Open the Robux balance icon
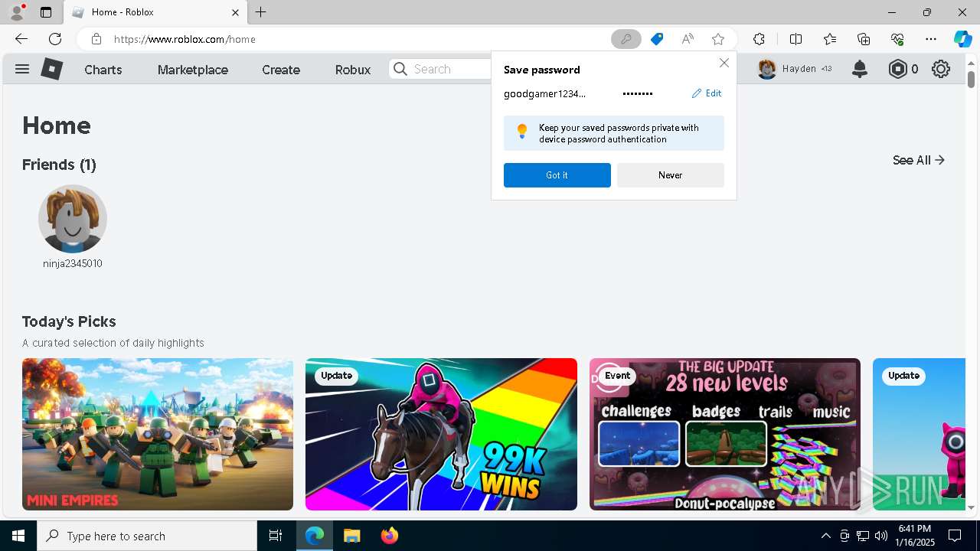The image size is (980, 551). point(897,69)
